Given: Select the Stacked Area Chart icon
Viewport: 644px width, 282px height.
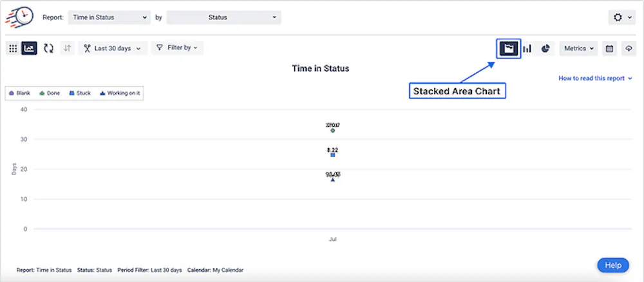Looking at the screenshot, I should pyautogui.click(x=509, y=48).
